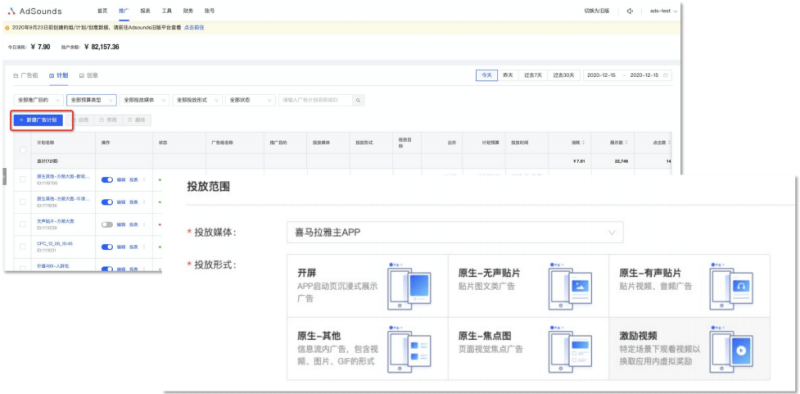The height and width of the screenshot is (394, 800).
Task: Click the 原生-其他 feed illustration
Action: (409, 349)
